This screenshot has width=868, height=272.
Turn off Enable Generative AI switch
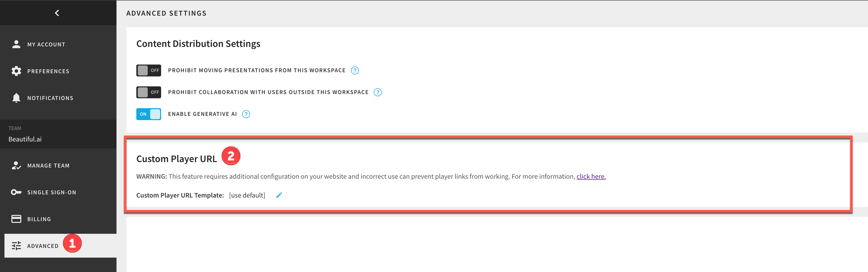[149, 114]
